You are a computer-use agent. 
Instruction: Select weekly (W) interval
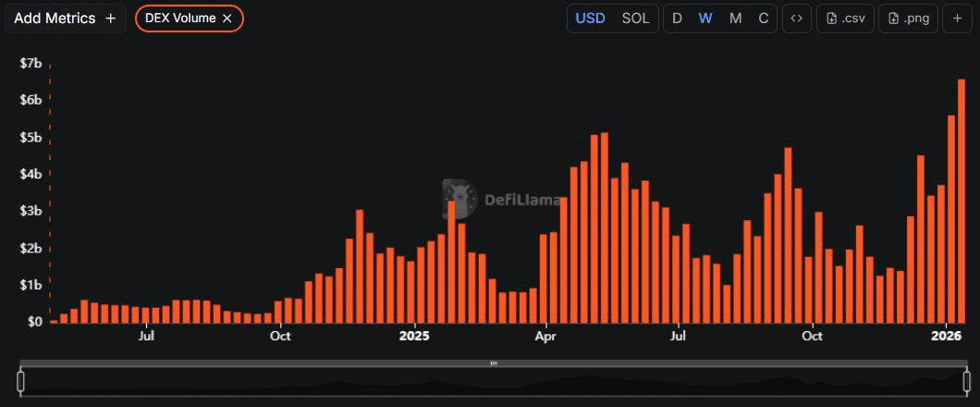click(705, 18)
